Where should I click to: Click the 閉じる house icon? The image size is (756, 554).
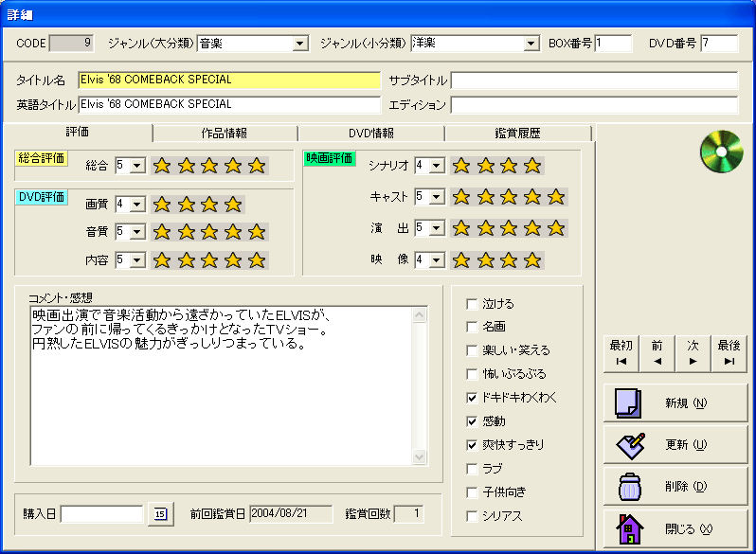click(x=630, y=529)
